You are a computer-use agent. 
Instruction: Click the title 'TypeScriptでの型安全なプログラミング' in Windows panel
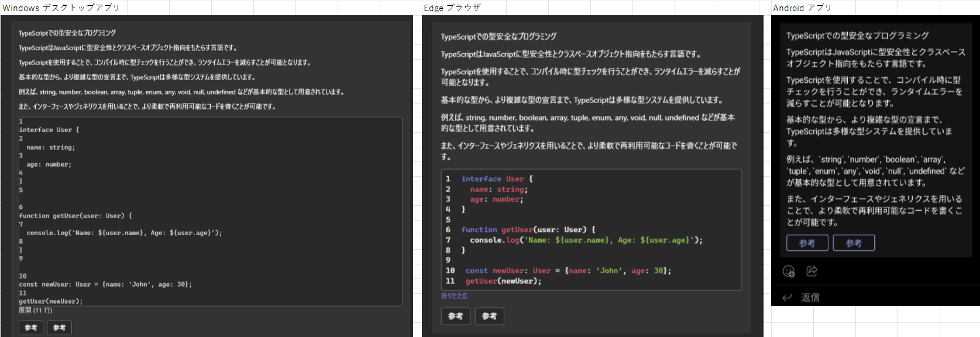tap(67, 33)
